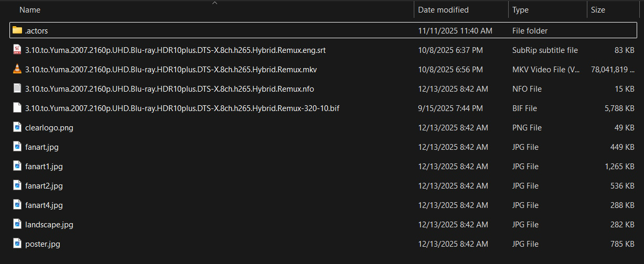
Task: Click the fanart4.jpg image icon
Action: [17, 205]
